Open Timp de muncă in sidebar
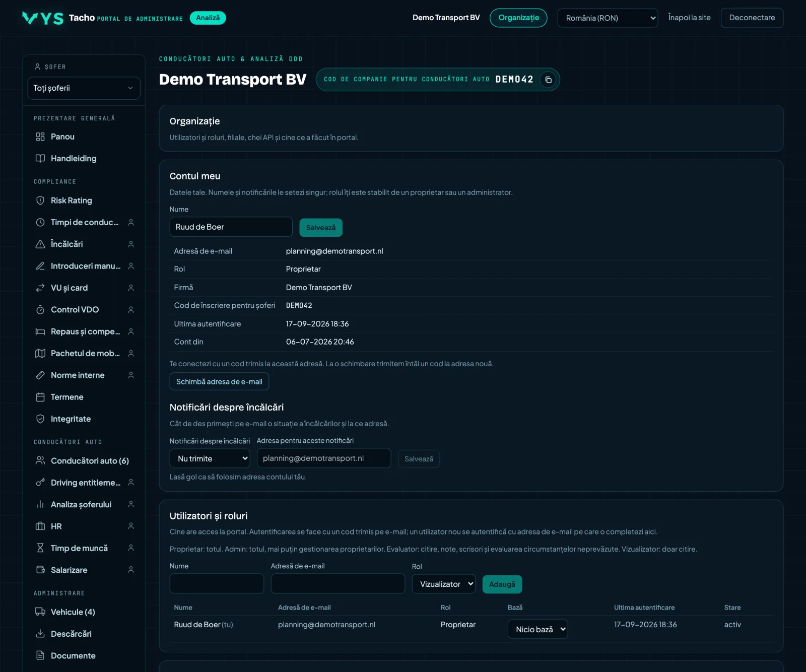The height and width of the screenshot is (672, 806). [x=84, y=548]
